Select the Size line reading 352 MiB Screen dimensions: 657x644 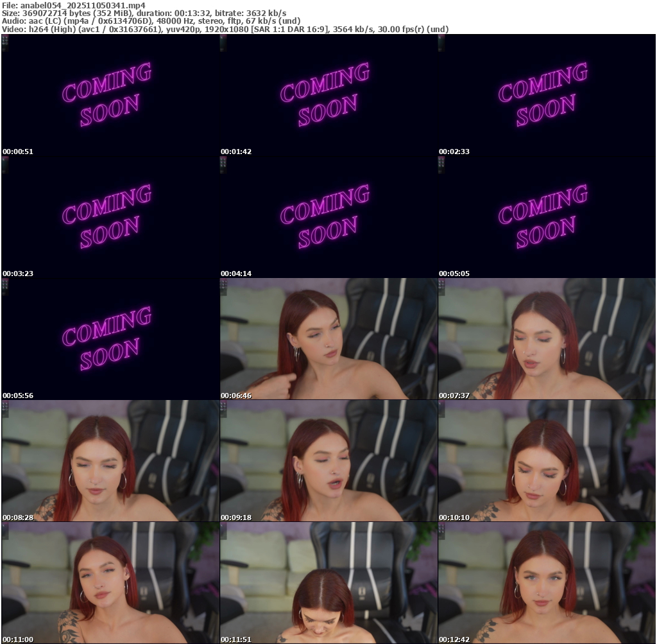144,13
